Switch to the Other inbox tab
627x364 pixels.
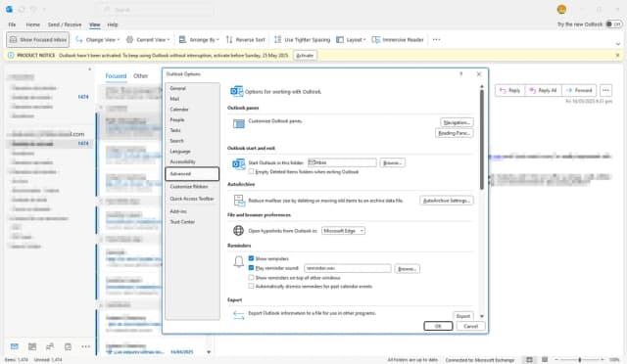point(140,76)
